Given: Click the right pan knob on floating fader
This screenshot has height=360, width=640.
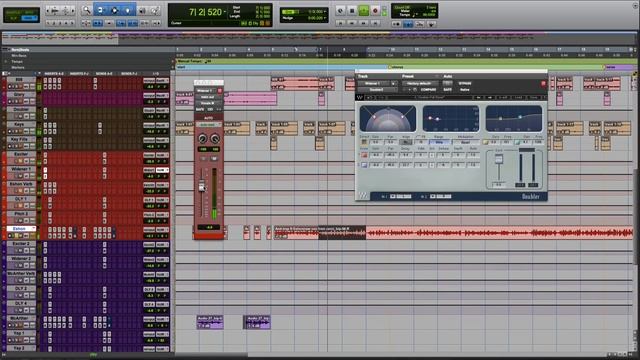Looking at the screenshot, I should click(215, 139).
